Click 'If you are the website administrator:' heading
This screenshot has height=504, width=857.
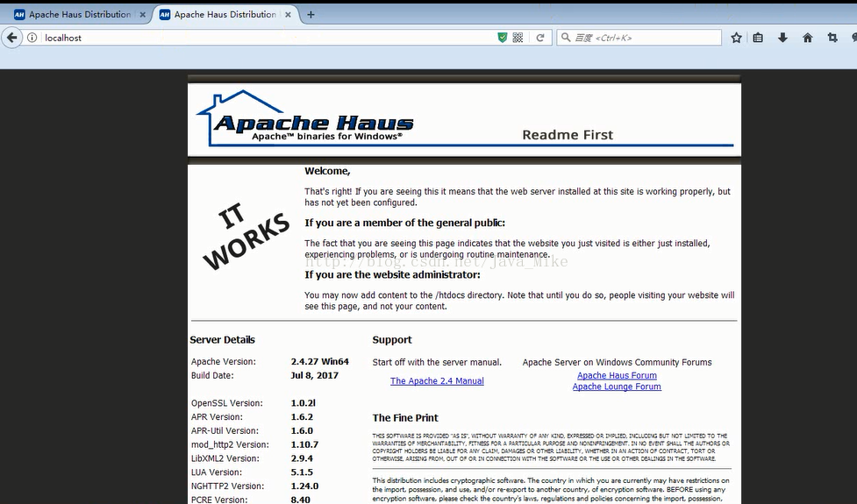click(x=392, y=274)
